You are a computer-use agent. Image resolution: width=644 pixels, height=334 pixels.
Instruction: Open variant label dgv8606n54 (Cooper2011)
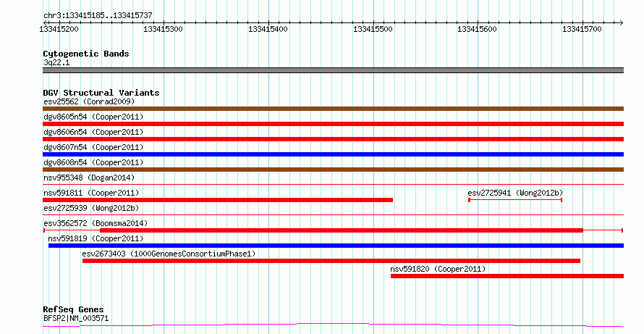coord(93,132)
